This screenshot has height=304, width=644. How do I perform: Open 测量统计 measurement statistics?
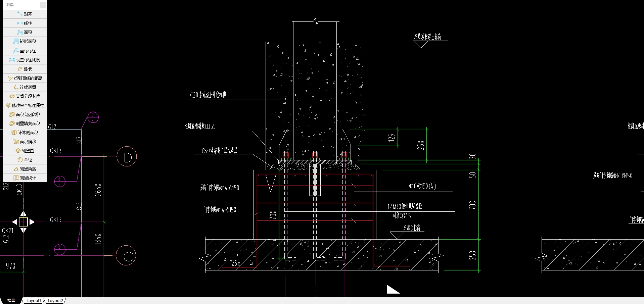pyautogui.click(x=25, y=178)
